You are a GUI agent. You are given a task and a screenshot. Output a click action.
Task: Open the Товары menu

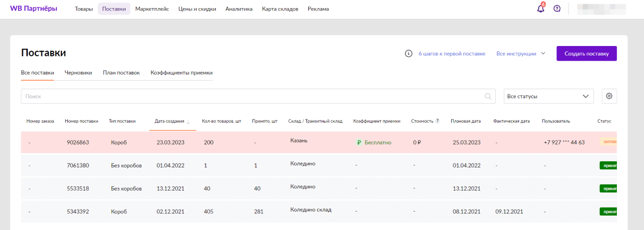coord(84,9)
